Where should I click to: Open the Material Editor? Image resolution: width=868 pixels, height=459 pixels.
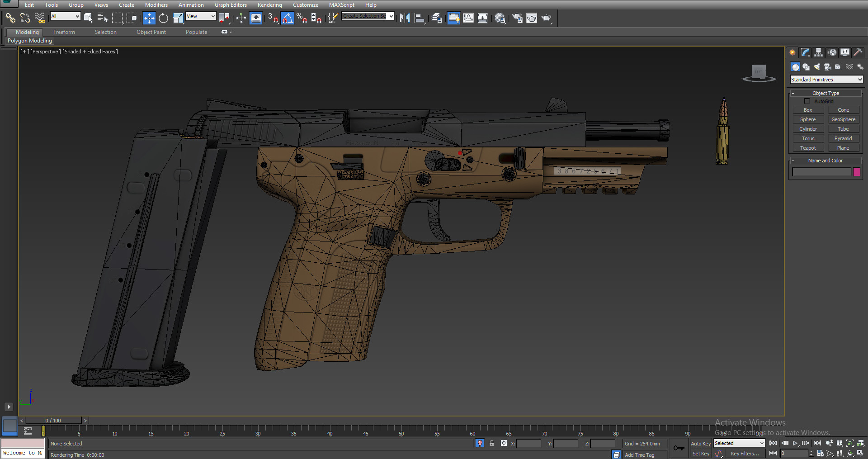point(500,18)
